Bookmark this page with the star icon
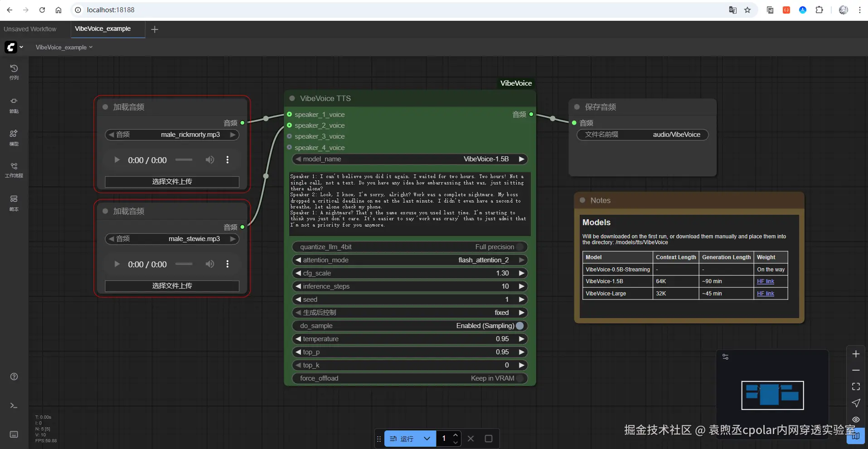868x449 pixels. click(747, 10)
